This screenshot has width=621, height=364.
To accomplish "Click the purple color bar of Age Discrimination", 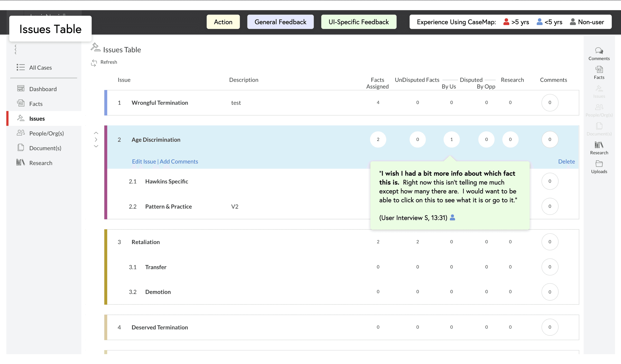I will [106, 172].
